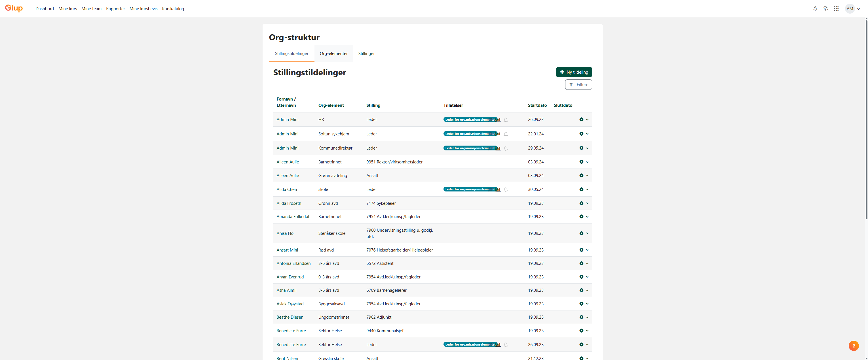Viewport: 868px width, 360px height.
Task: Click the orange help question mark button
Action: click(854, 346)
